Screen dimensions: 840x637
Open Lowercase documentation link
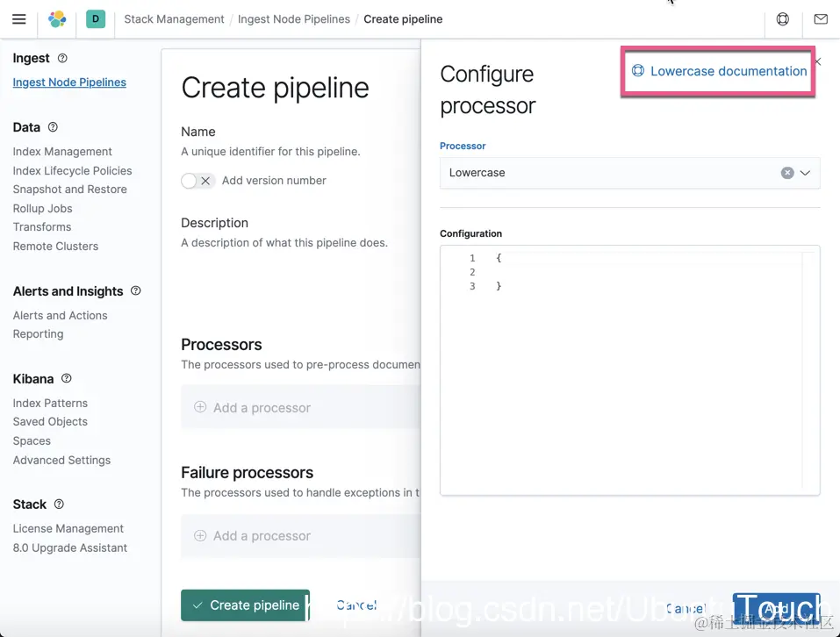point(719,71)
